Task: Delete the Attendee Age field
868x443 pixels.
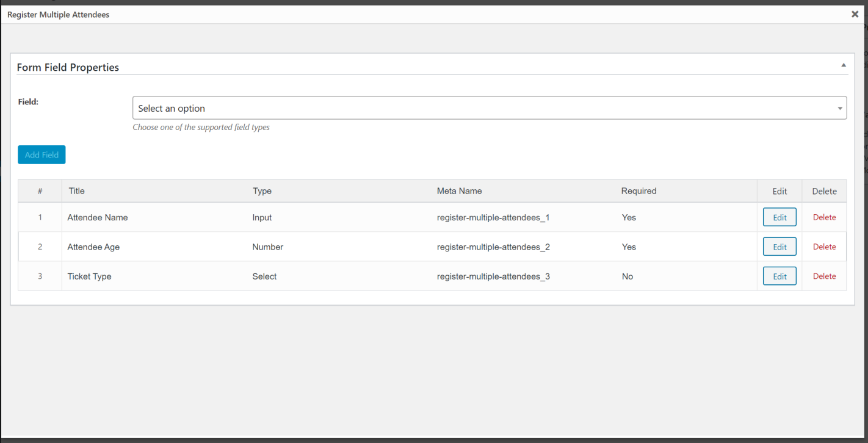Action: [x=824, y=247]
